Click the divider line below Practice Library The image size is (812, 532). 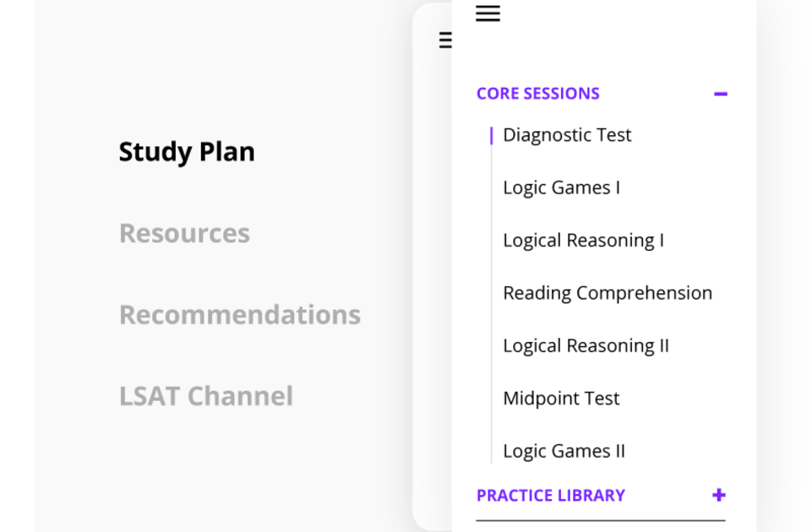point(600,520)
